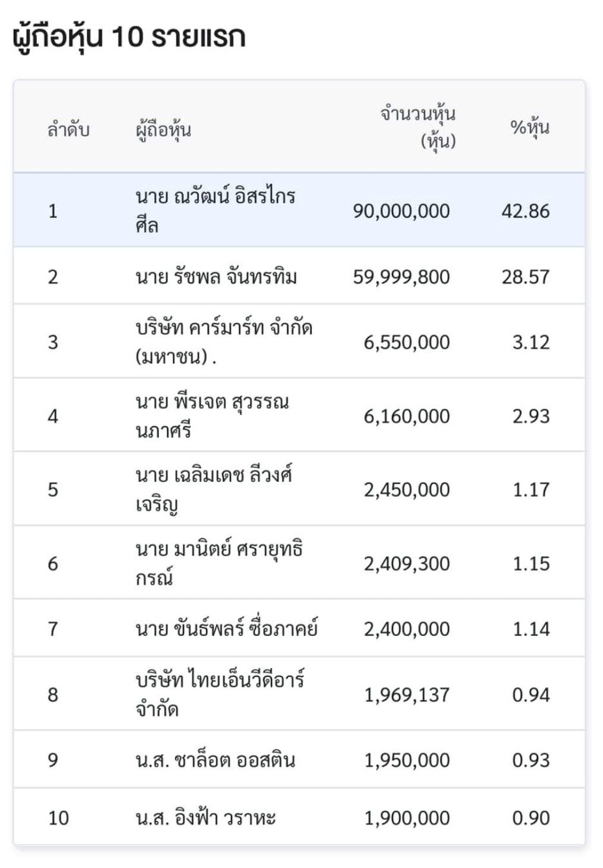Click the %หุ้น column header
Image resolution: width=603 pixels, height=868 pixels.
[530, 127]
